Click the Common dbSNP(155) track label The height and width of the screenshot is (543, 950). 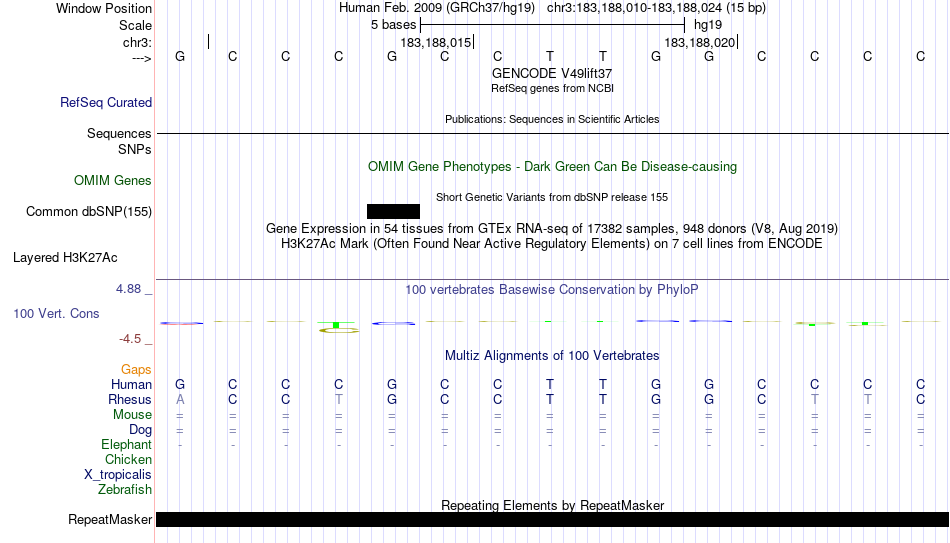(88, 212)
